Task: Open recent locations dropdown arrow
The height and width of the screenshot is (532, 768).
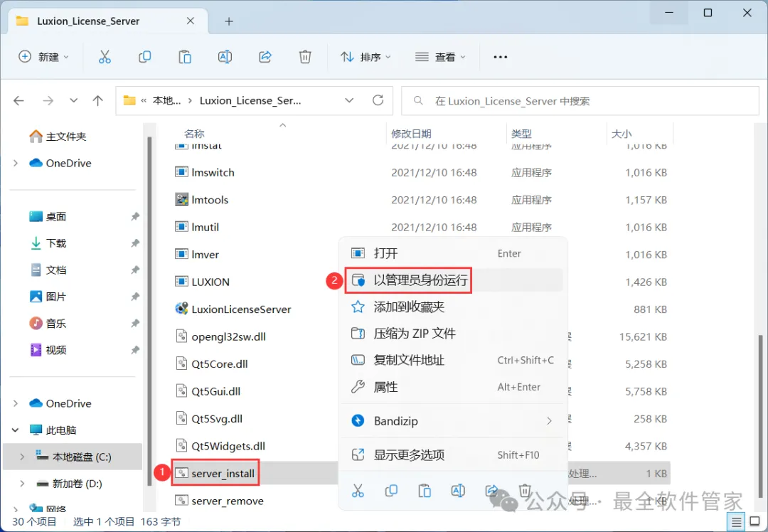Action: [x=73, y=101]
